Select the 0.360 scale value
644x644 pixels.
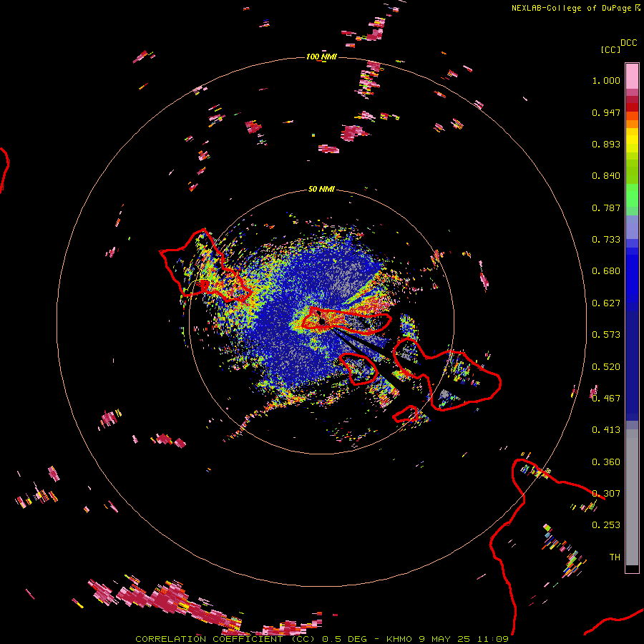coord(606,462)
